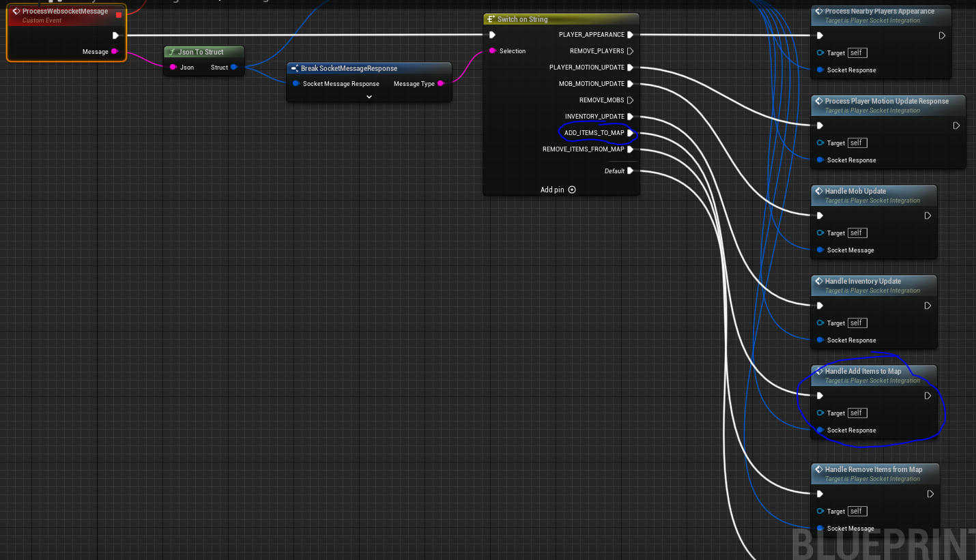This screenshot has width=976, height=560.
Task: Select the Process Player Motion Update Response node title
Action: click(887, 101)
